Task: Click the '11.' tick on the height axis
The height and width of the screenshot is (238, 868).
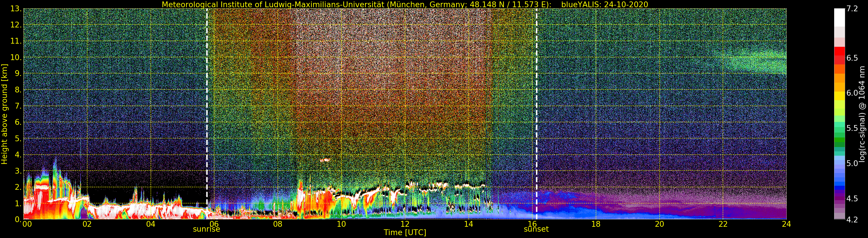Action: click(16, 41)
